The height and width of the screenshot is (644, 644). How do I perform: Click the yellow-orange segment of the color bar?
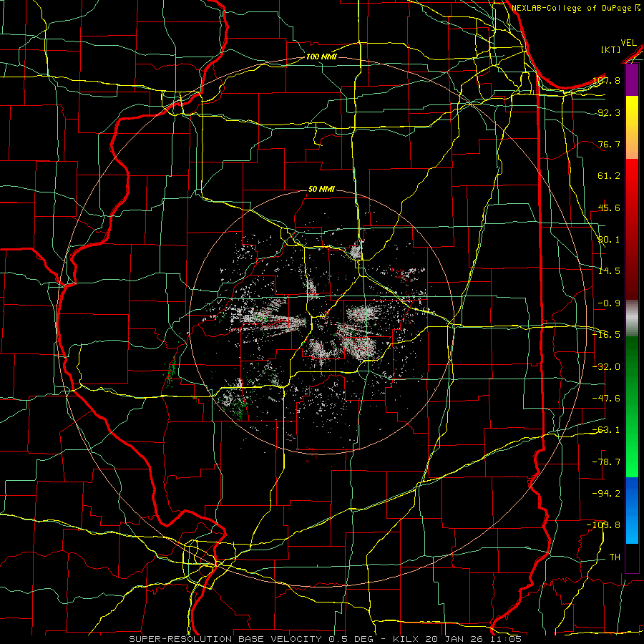(x=632, y=127)
